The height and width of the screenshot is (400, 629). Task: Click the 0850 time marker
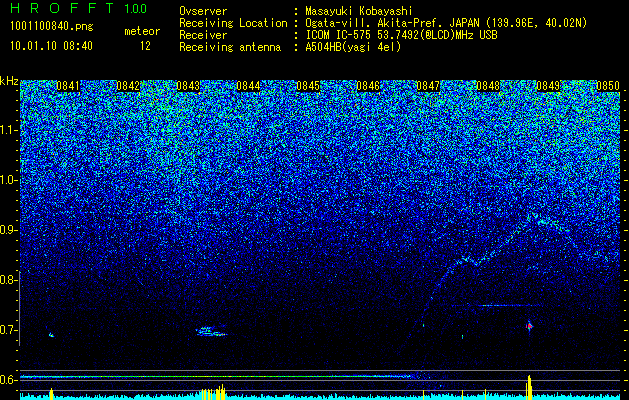click(608, 86)
